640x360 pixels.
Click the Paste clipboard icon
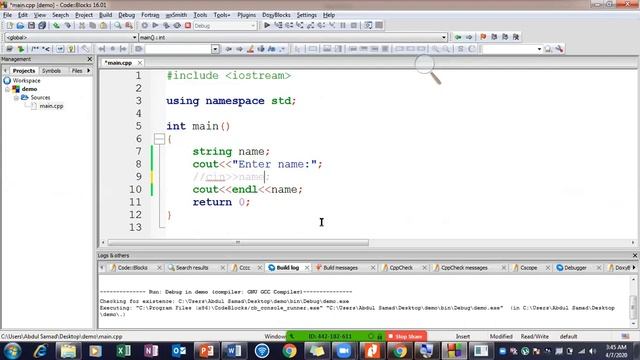pyautogui.click(x=103, y=25)
